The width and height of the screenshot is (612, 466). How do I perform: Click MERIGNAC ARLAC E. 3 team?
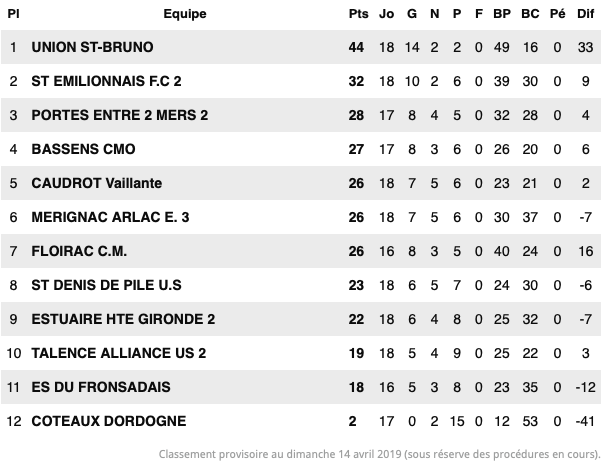[x=110, y=217]
